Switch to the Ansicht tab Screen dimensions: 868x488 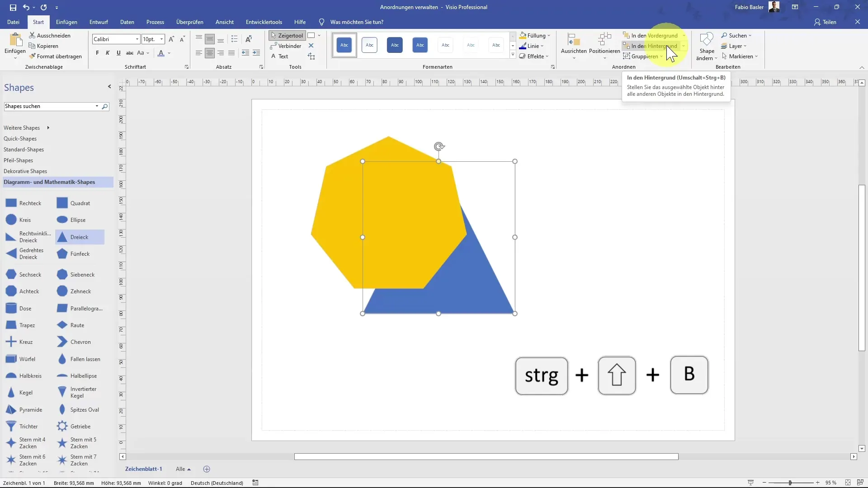225,22
